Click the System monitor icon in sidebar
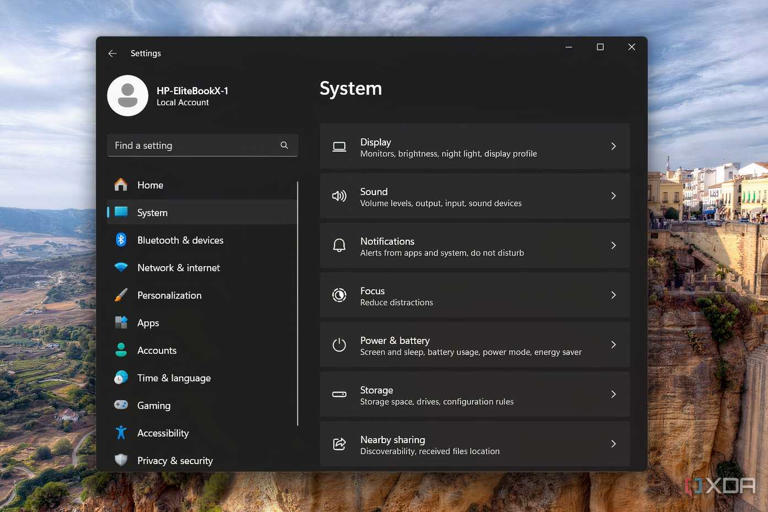Image resolution: width=768 pixels, height=512 pixels. [121, 212]
